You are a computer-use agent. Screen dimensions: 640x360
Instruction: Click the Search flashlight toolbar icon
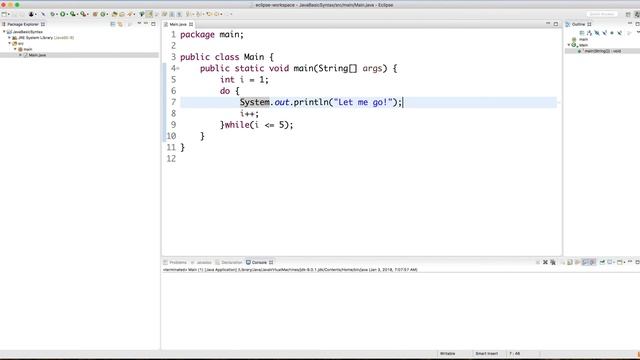[x=131, y=14]
